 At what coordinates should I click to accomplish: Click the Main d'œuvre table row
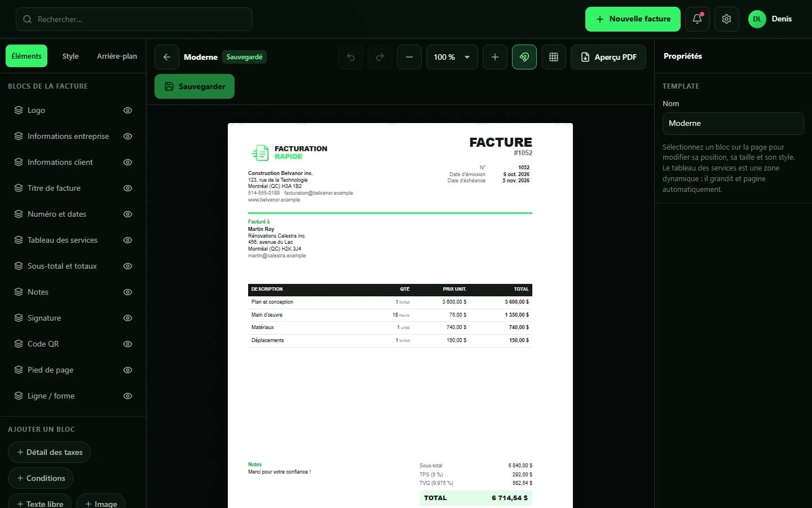pos(390,315)
